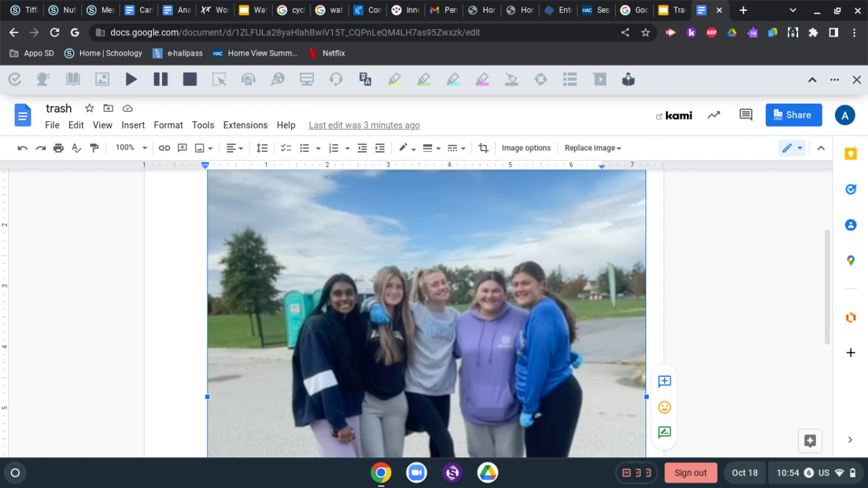This screenshot has height=488, width=868.
Task: Decrease the indent
Action: (362, 148)
